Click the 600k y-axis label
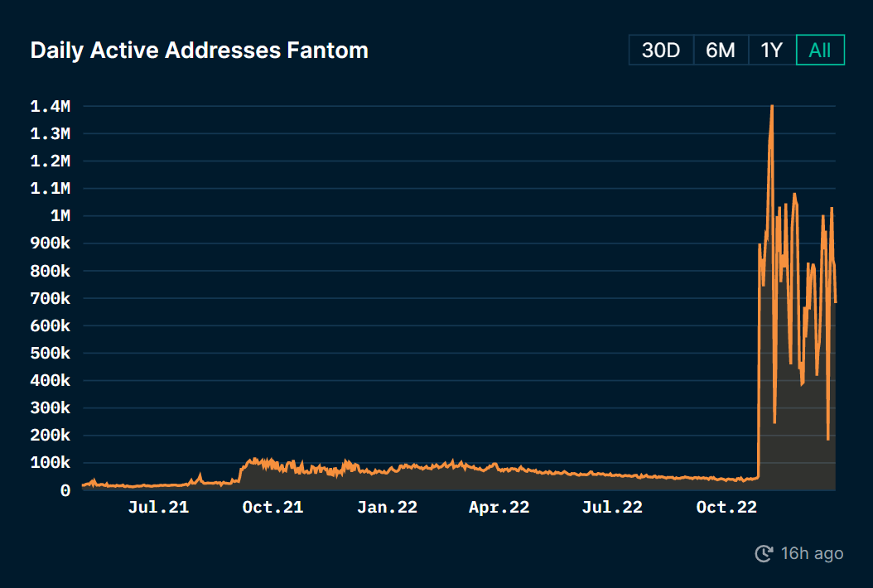873x588 pixels. (x=50, y=325)
